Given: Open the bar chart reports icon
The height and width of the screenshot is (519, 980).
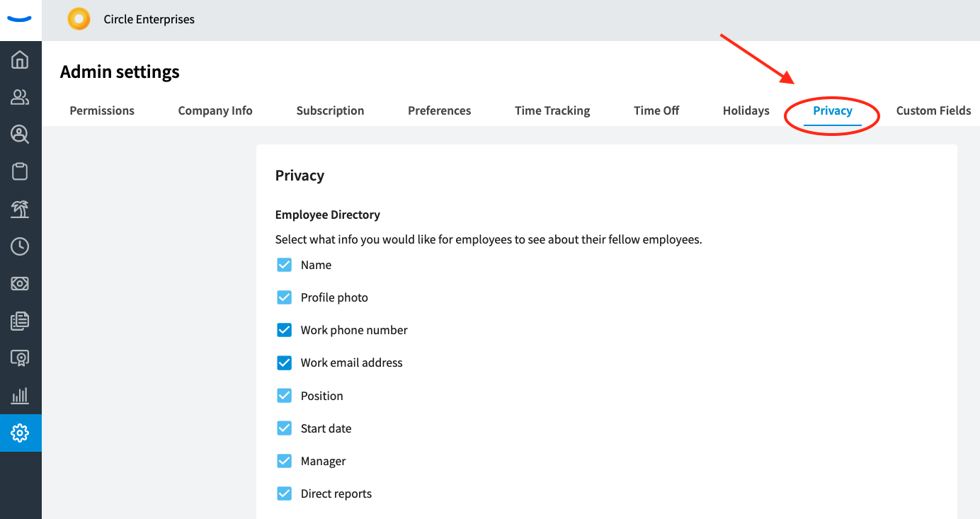Looking at the screenshot, I should click(x=20, y=395).
